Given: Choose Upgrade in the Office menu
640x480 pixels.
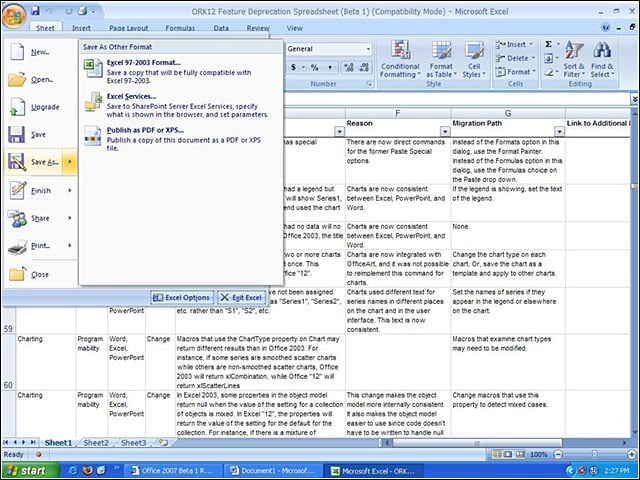Looking at the screenshot, I should click(40, 107).
